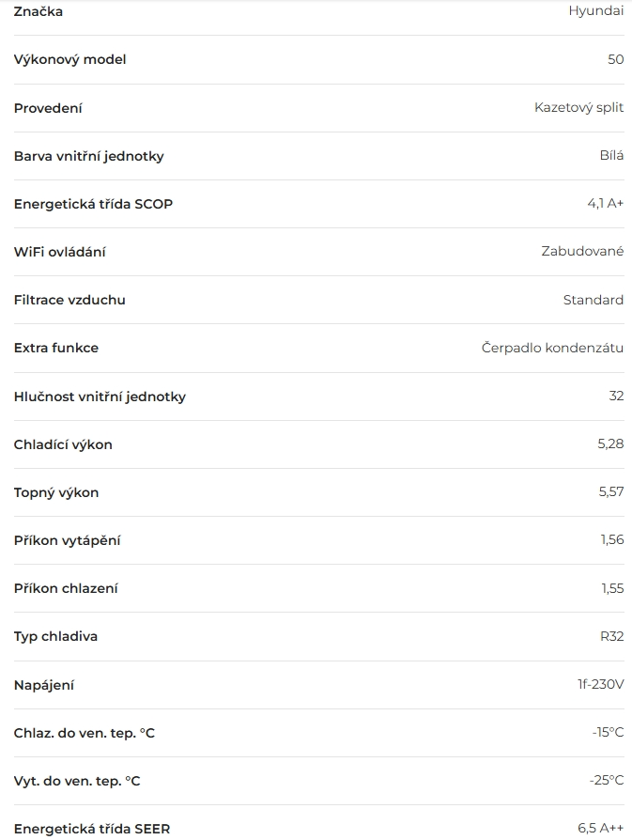Click the Čerpadlo kondenzátu value
This screenshot has height=840, width=632.
552,348
